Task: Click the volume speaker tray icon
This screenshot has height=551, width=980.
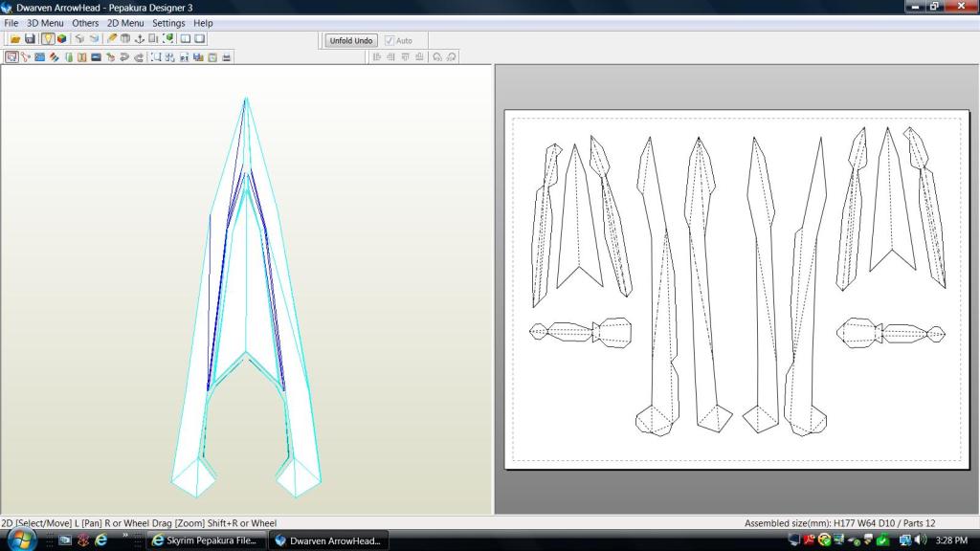Action: [920, 540]
